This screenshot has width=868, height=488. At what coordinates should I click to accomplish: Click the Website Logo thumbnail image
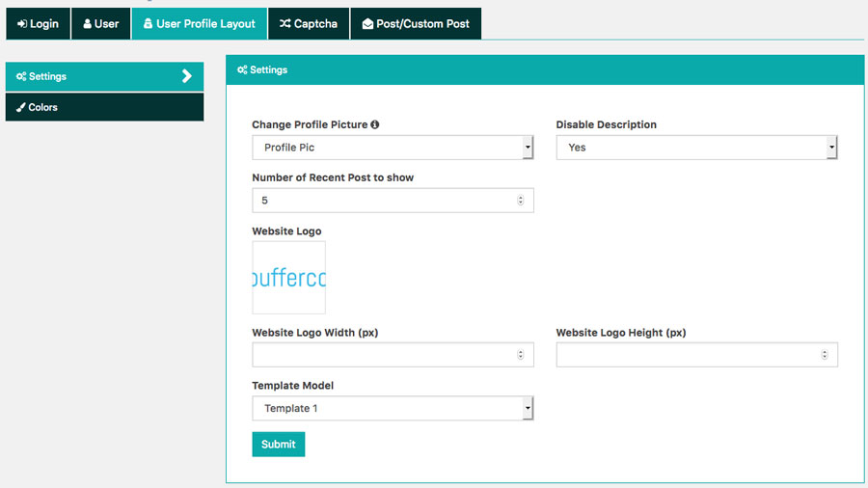(289, 278)
